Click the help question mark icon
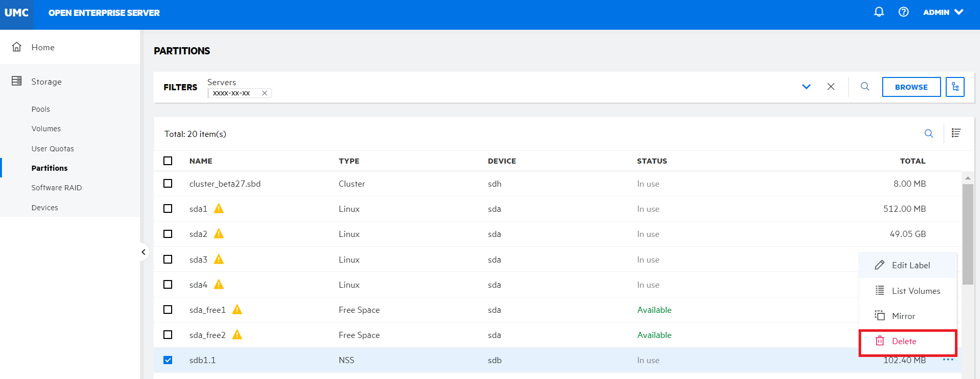The image size is (980, 379). click(903, 12)
